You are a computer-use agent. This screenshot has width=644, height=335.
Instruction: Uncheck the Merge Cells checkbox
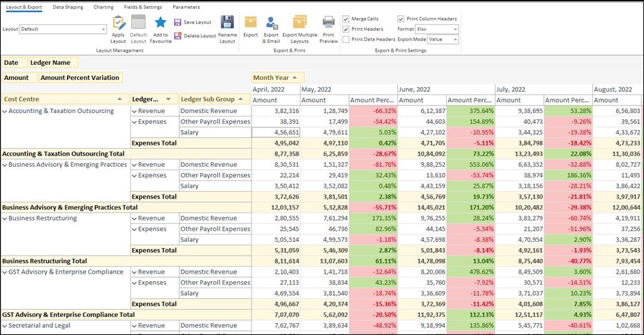click(x=346, y=19)
